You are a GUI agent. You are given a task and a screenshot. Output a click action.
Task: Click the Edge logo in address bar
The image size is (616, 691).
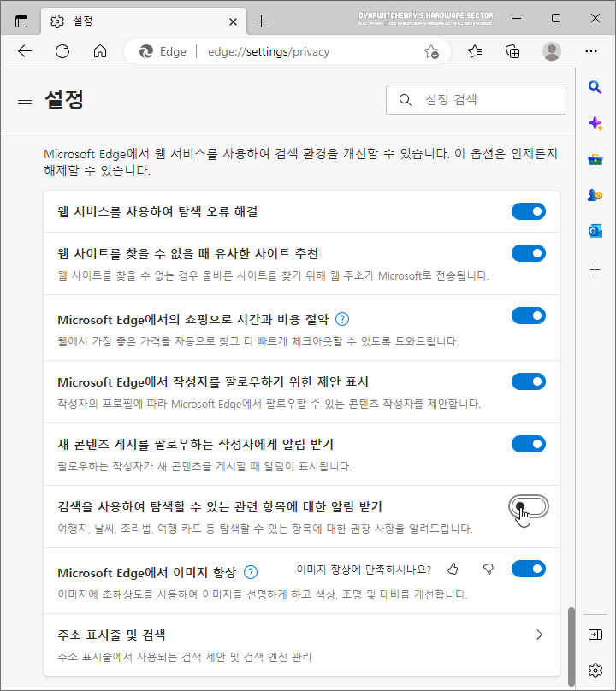(146, 51)
